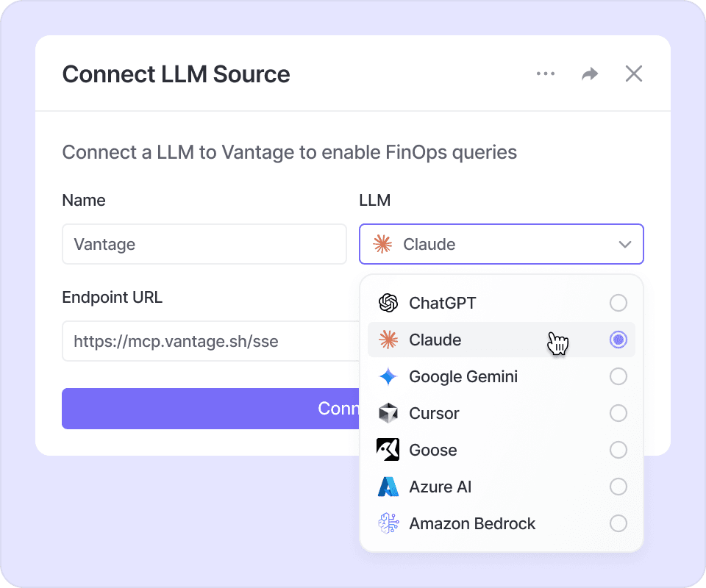
Task: Click the Google Gemini sparkle icon
Action: [388, 376]
